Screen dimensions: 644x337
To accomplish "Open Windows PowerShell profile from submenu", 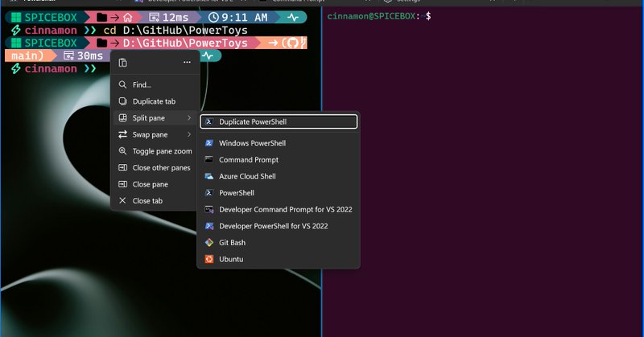I will pos(279,143).
